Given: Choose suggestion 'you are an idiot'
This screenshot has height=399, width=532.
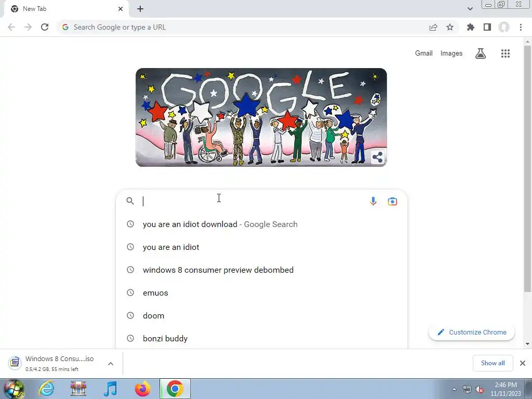Looking at the screenshot, I should click(x=261, y=247).
